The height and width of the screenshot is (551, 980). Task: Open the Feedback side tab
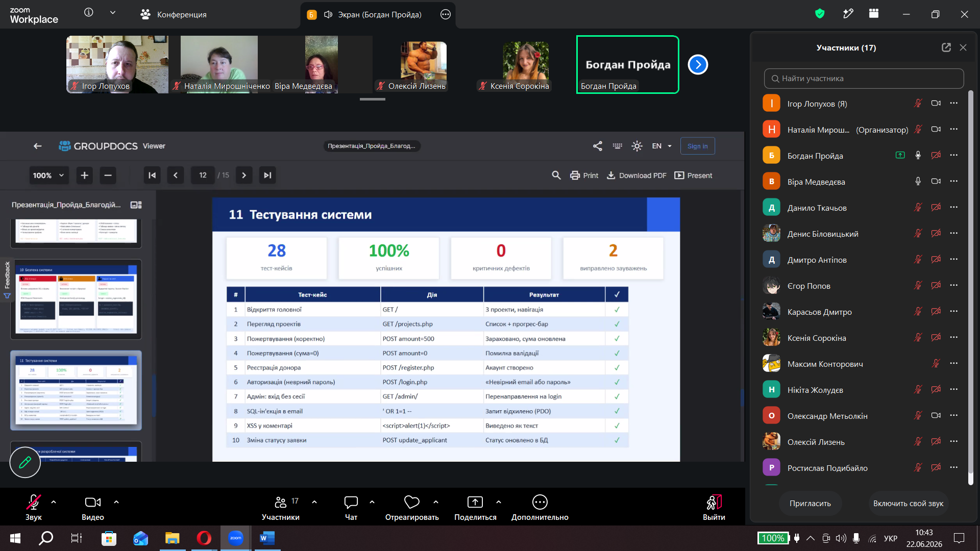coord(7,280)
